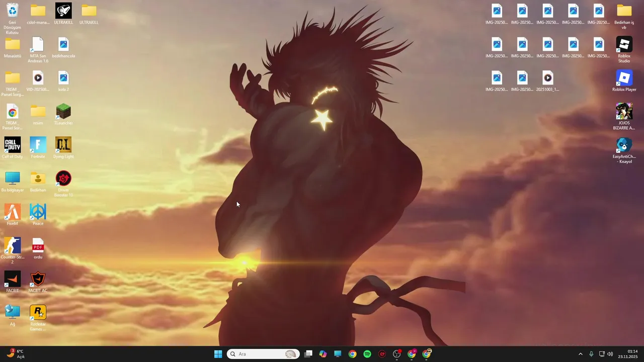Launch TLauncher Minecraft icon
This screenshot has height=362, width=644.
click(x=63, y=115)
